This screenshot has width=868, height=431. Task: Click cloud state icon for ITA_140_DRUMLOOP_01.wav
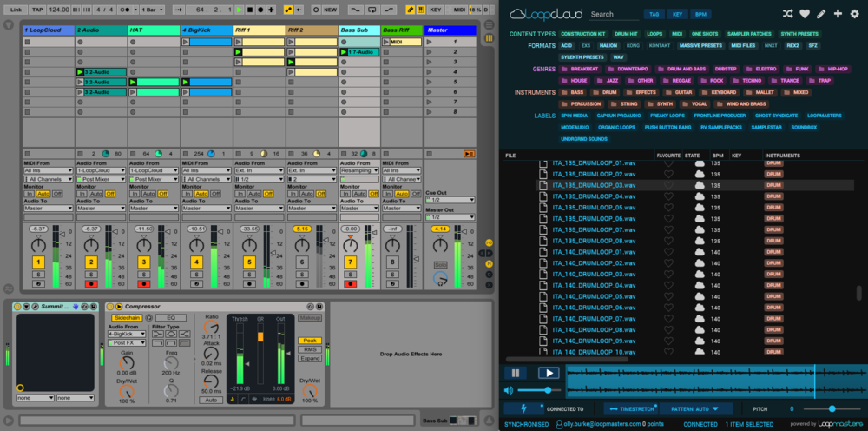pos(700,252)
